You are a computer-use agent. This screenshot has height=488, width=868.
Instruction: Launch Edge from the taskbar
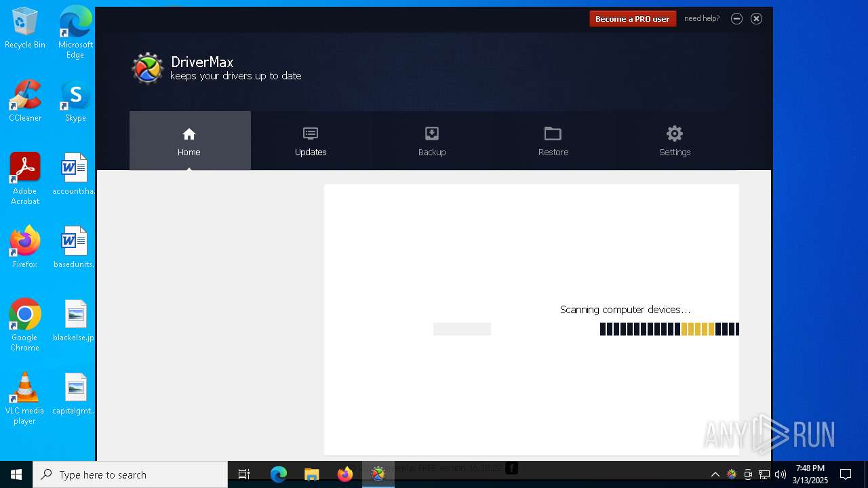tap(279, 474)
